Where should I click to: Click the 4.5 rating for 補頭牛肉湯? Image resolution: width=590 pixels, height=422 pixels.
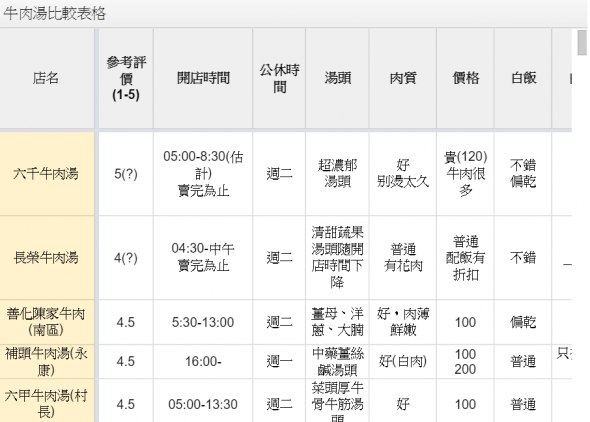(x=126, y=361)
